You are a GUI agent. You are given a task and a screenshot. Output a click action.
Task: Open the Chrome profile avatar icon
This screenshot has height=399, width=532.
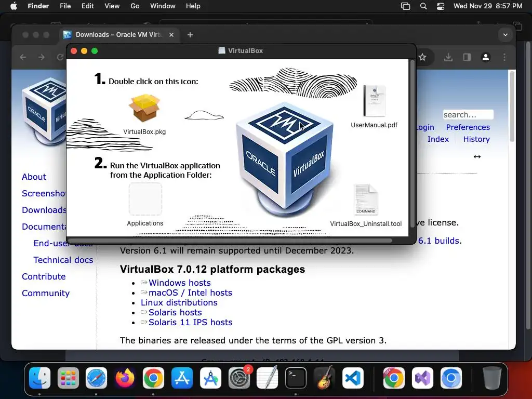486,57
